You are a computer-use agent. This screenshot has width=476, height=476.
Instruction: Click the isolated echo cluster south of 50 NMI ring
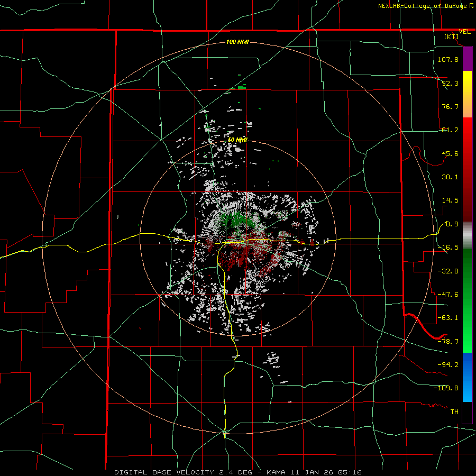pyautogui.click(x=272, y=360)
